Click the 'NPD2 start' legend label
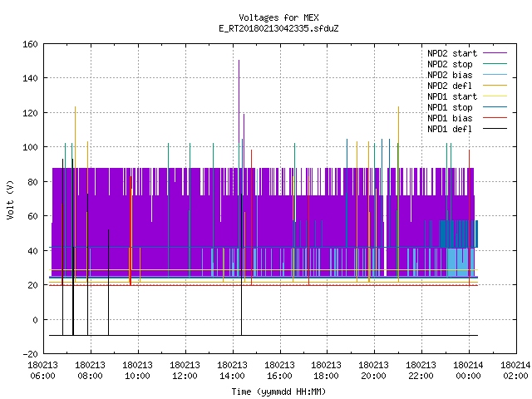532x399 pixels. (452, 53)
